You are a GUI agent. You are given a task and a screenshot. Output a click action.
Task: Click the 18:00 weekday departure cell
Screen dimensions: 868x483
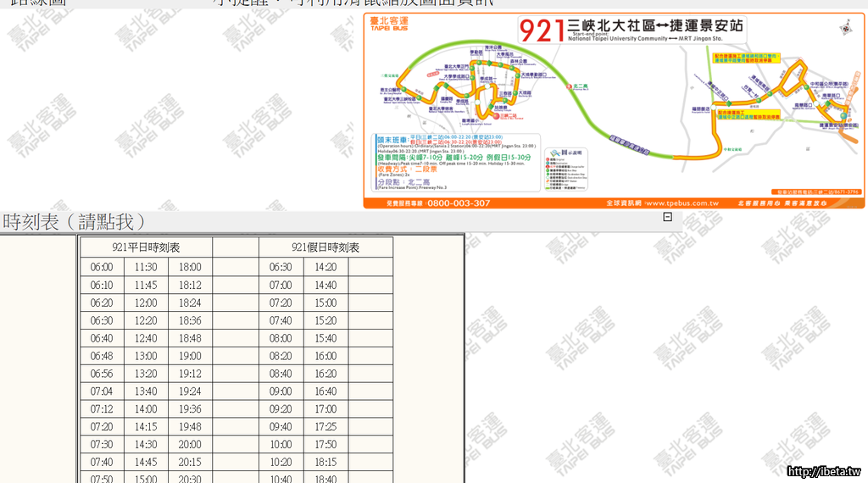click(x=190, y=267)
